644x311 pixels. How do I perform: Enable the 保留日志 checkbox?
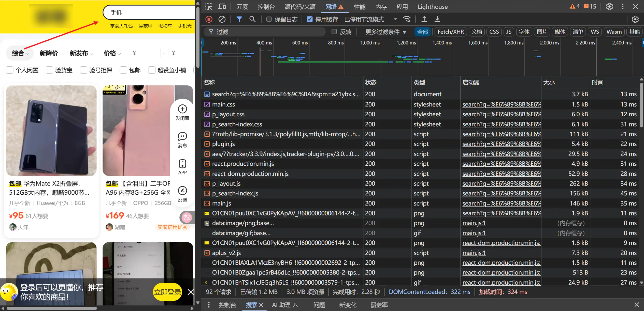pos(269,19)
